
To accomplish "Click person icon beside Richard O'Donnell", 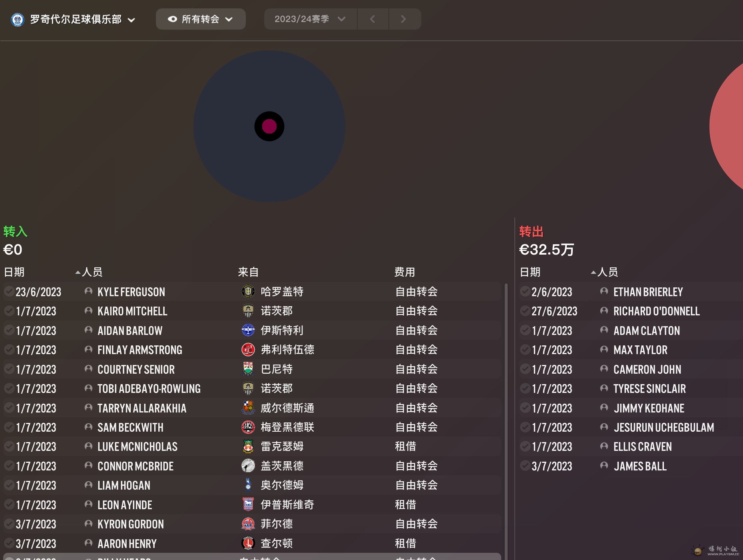I will pos(604,311).
